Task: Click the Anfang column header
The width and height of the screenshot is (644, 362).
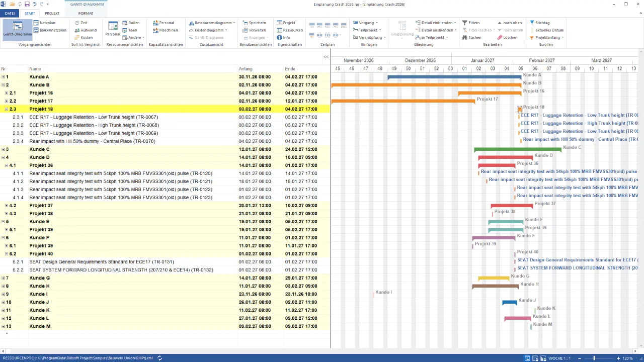Action: tap(261, 69)
